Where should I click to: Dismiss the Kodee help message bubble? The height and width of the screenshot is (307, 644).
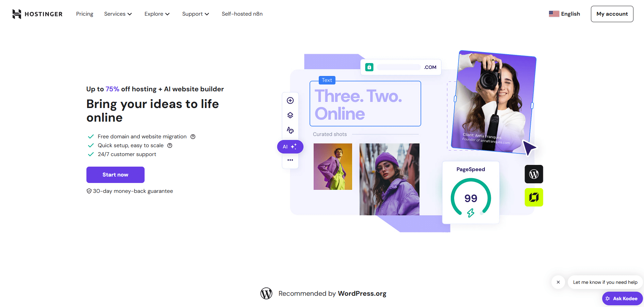[x=558, y=282]
